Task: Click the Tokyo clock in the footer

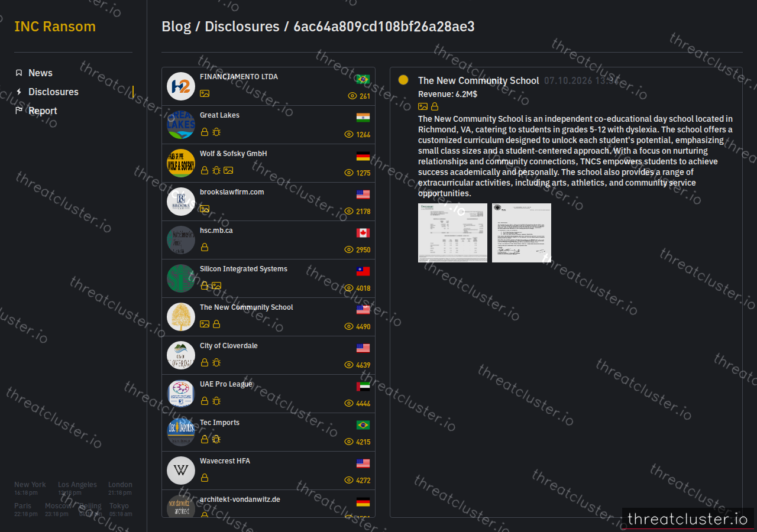Action: tap(120, 510)
